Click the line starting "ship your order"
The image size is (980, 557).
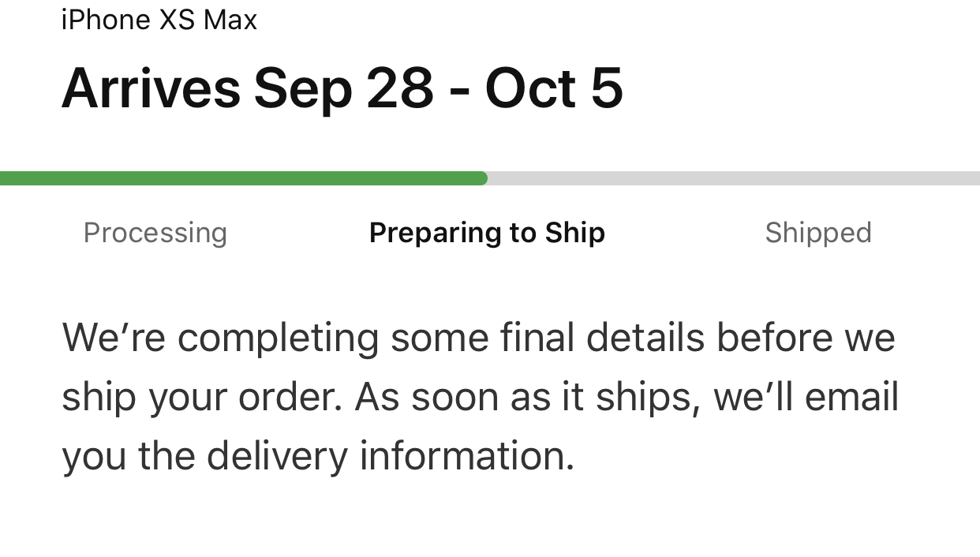(481, 397)
